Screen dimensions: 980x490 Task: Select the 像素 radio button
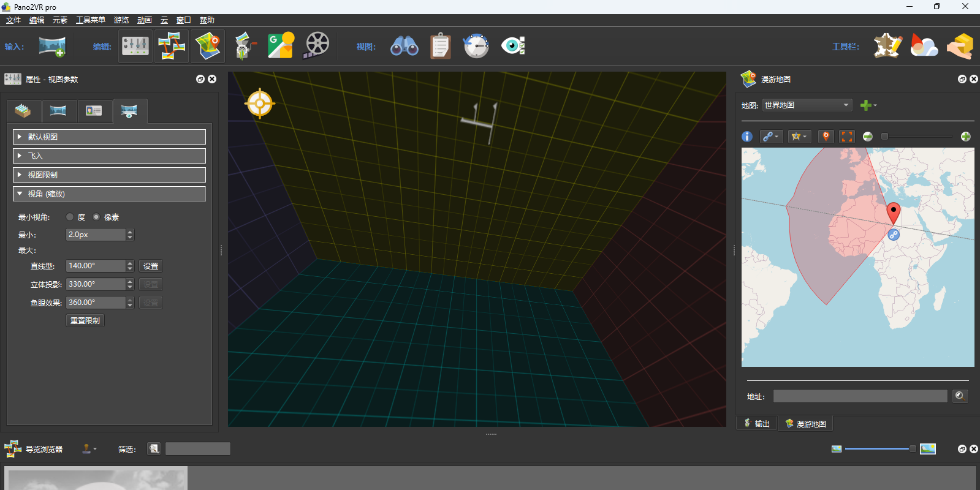pyautogui.click(x=96, y=217)
